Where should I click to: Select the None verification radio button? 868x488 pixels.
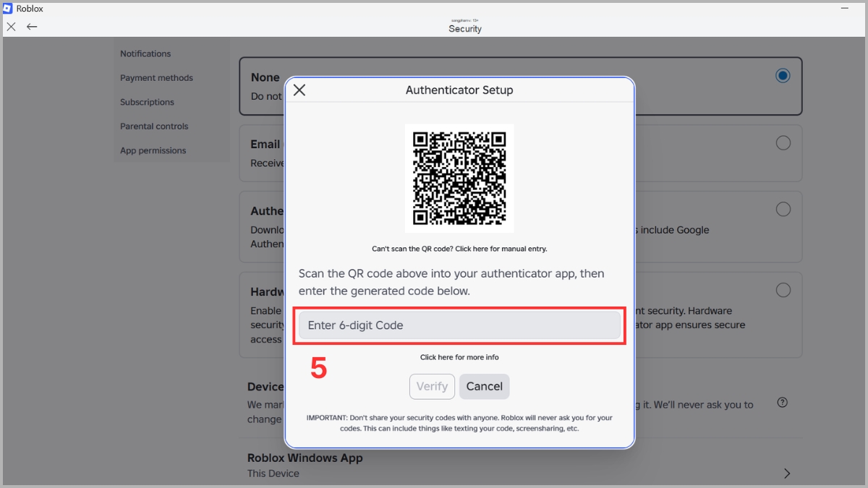pyautogui.click(x=783, y=75)
